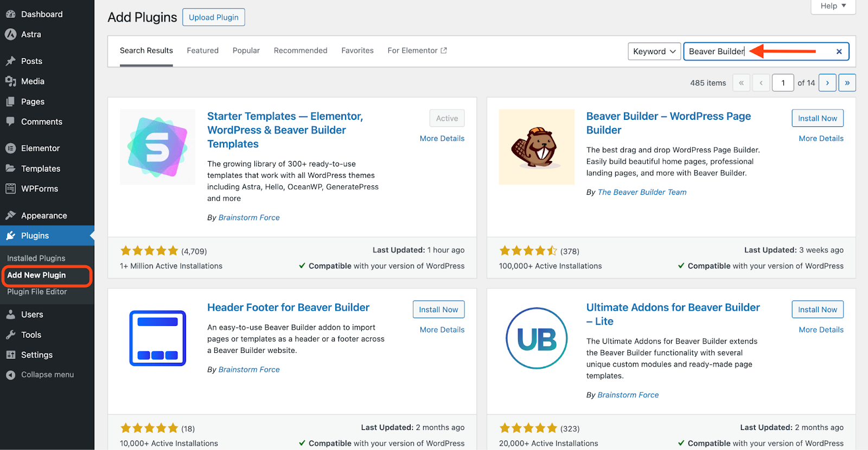The width and height of the screenshot is (868, 450).
Task: Open Brainstorm Force link under Header Footer
Action: tap(249, 369)
